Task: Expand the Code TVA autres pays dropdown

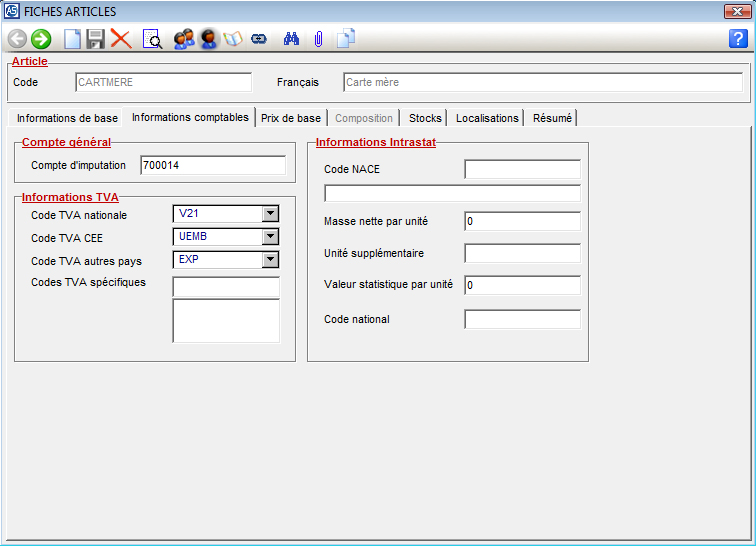Action: (x=269, y=260)
